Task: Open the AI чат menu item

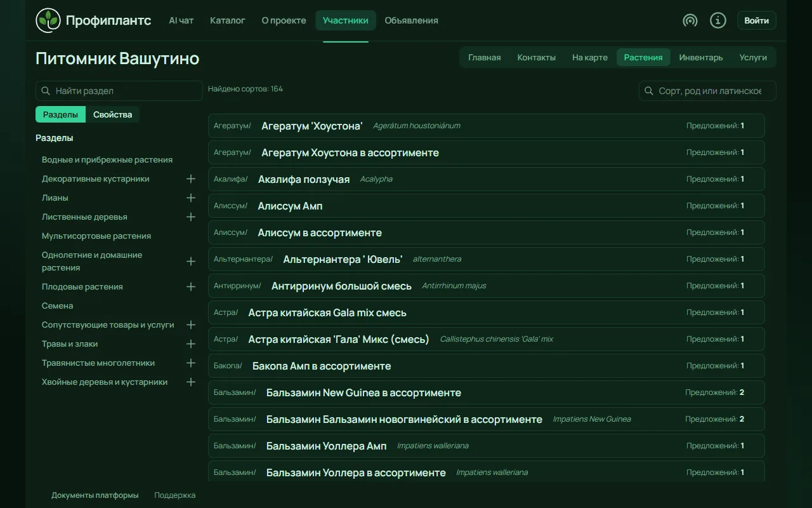Action: pyautogui.click(x=181, y=20)
